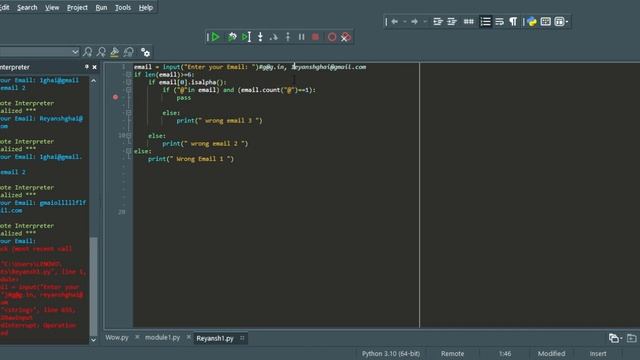Open the Run menu
The width and height of the screenshot is (640, 360).
pos(101,7)
